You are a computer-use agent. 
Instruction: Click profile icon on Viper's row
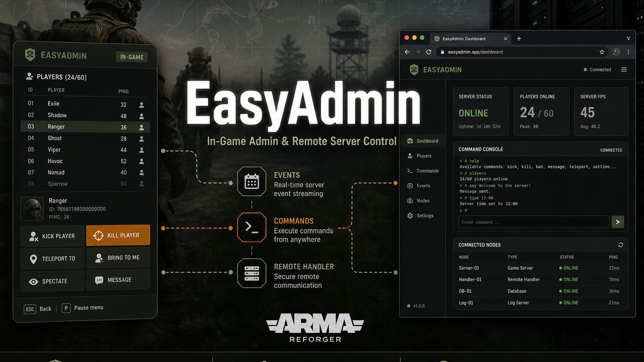141,150
